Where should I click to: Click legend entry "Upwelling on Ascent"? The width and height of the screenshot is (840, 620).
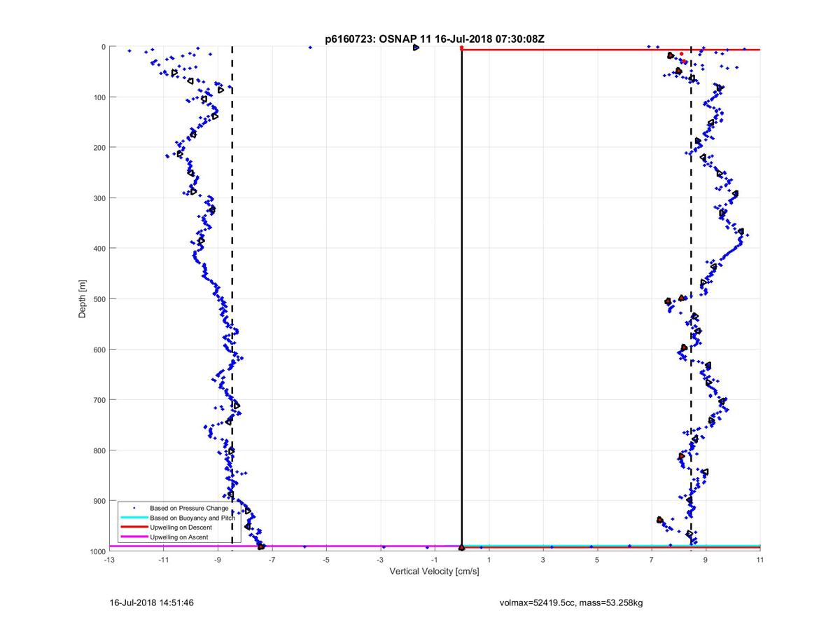179,537
